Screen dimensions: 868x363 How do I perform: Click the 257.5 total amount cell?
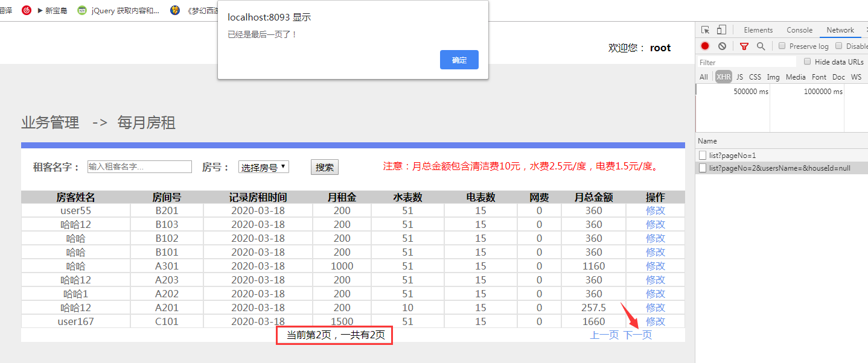(x=593, y=308)
